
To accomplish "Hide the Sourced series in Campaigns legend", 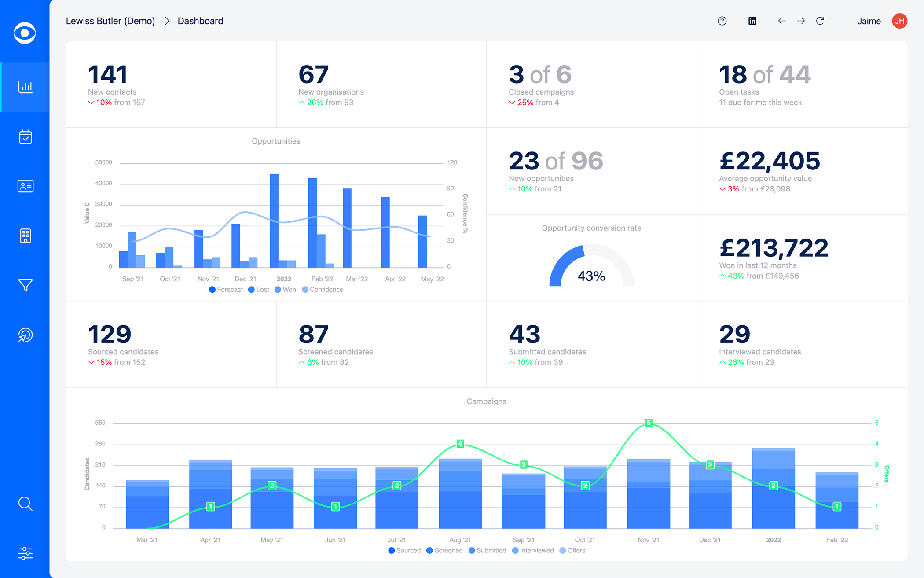I will 404,550.
